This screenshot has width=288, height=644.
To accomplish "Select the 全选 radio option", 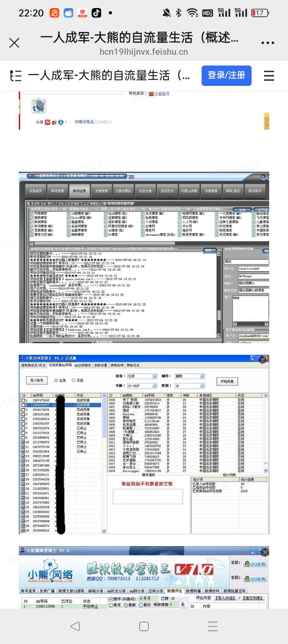I will 56,380.
